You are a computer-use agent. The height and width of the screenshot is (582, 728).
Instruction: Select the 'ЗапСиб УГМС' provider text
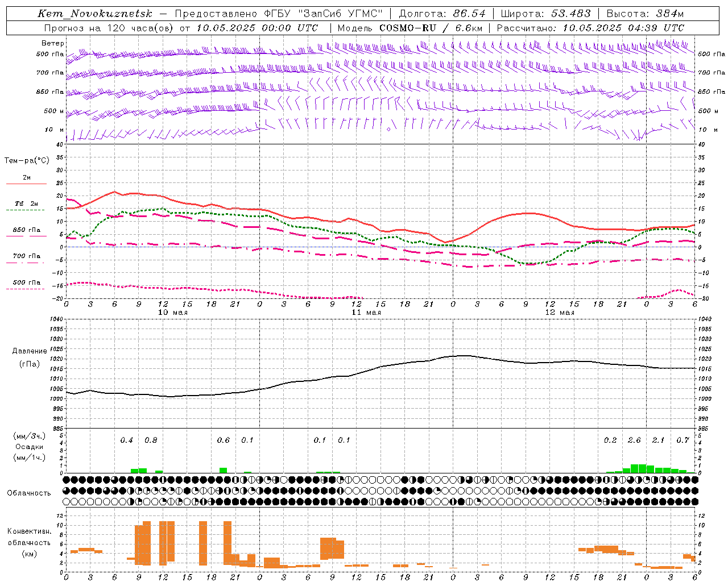click(341, 14)
